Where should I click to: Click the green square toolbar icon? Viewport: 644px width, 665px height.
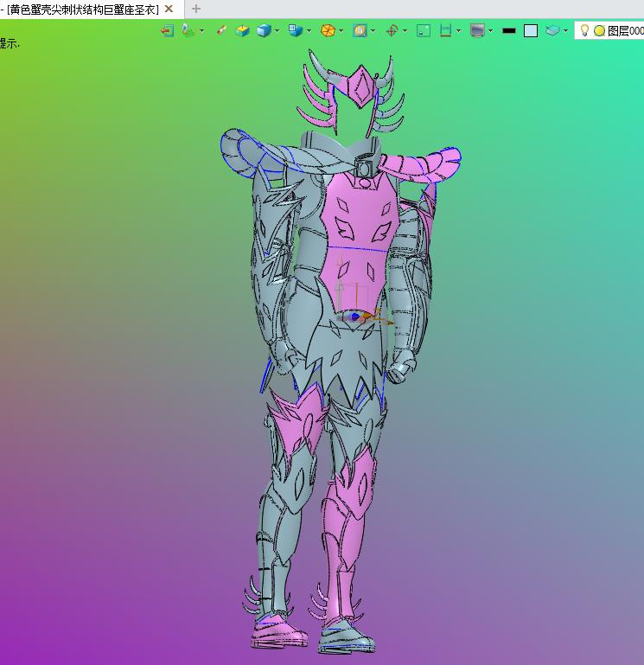coord(424,31)
